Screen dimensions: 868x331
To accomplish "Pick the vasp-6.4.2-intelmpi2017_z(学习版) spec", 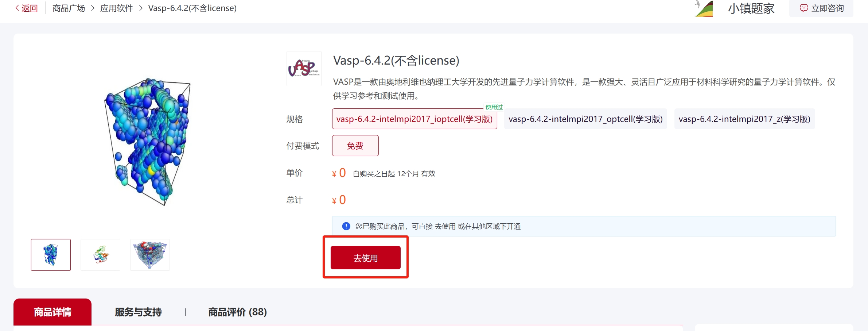I will 744,119.
